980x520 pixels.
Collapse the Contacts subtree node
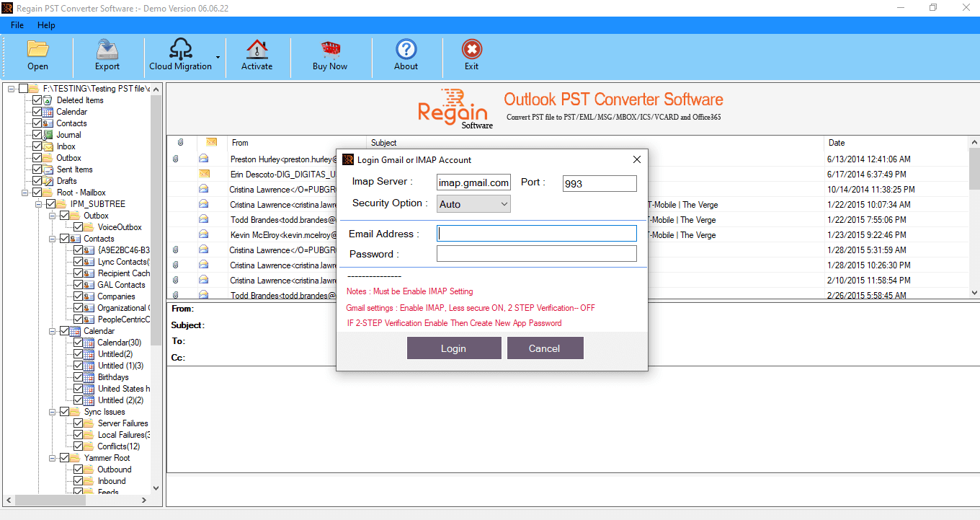point(53,239)
